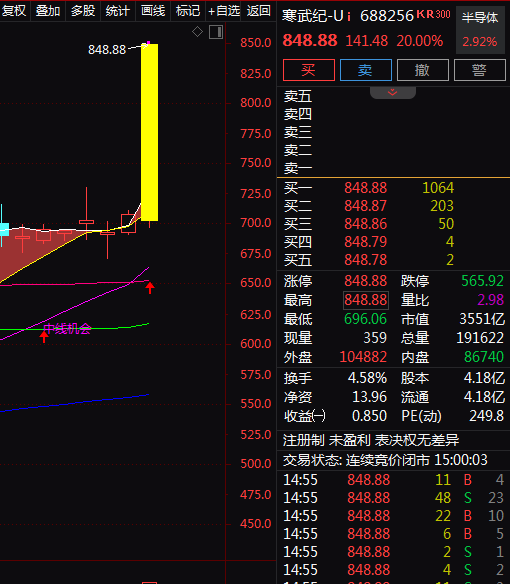510x584 pixels.
Task: Click the boxed 最高 value 848.88
Action: [365, 300]
